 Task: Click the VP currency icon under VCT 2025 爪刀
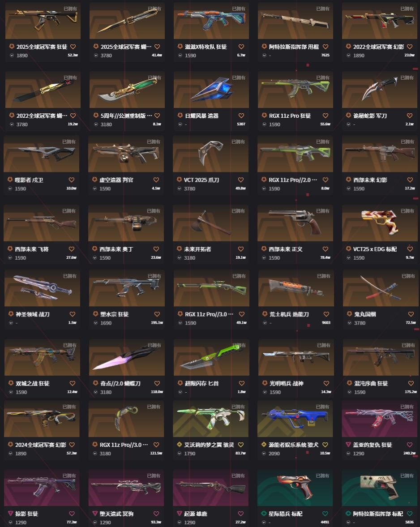[180, 189]
